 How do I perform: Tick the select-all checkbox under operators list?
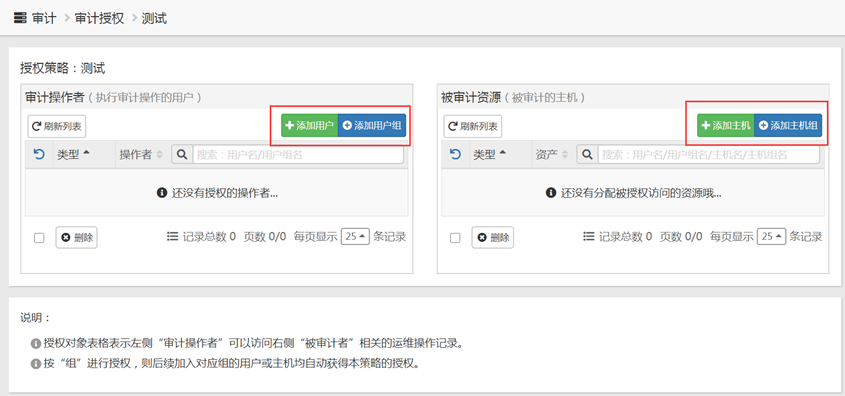click(x=39, y=238)
